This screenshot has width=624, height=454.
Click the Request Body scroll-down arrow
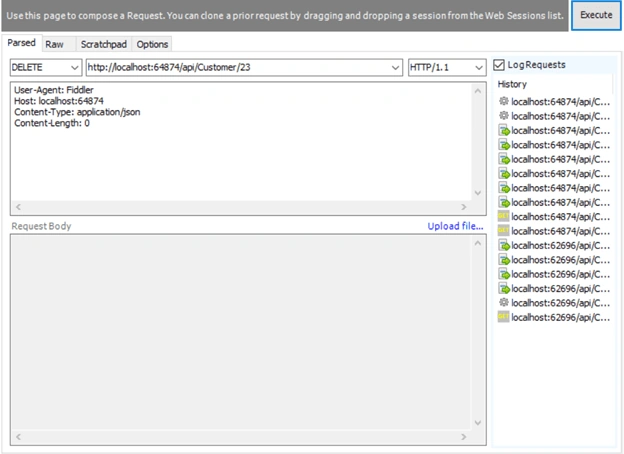point(478,423)
